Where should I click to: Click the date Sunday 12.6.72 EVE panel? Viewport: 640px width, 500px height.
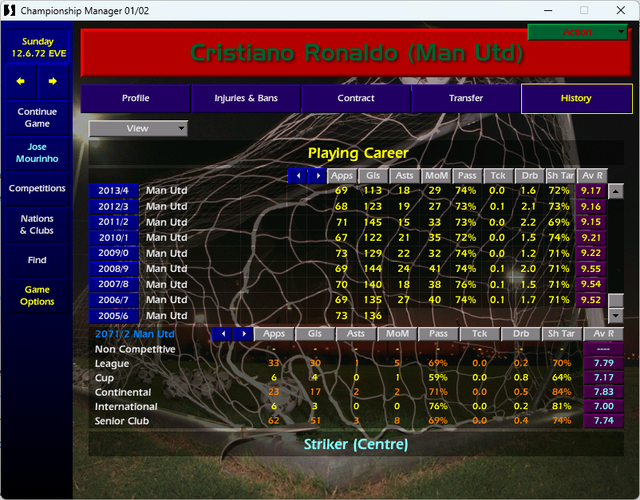tap(37, 47)
